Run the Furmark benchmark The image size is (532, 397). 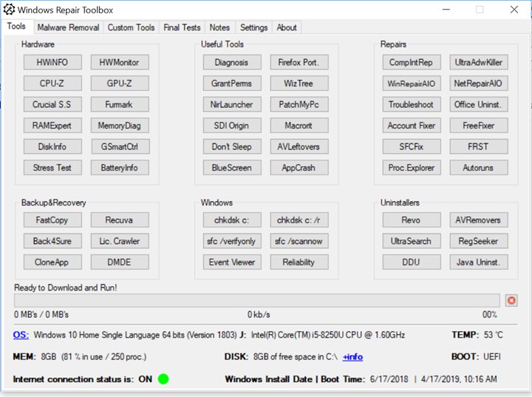click(120, 104)
